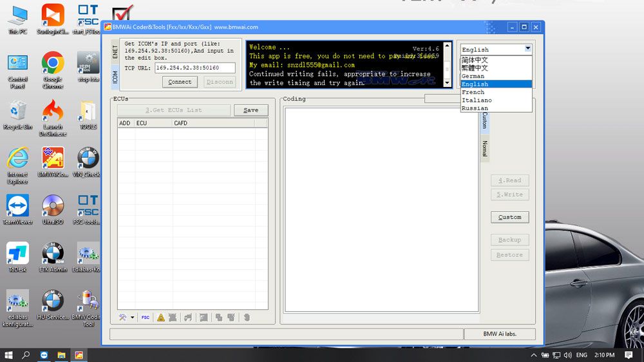The width and height of the screenshot is (644, 362).
Task: Open the BMW Coding Tool desktop shortcut
Action: [x=87, y=309]
